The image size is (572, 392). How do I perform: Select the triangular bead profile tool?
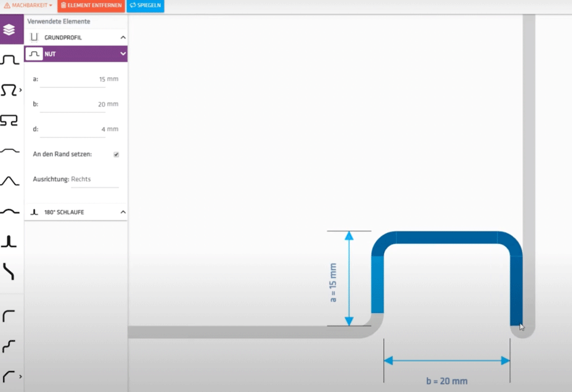[x=9, y=181]
